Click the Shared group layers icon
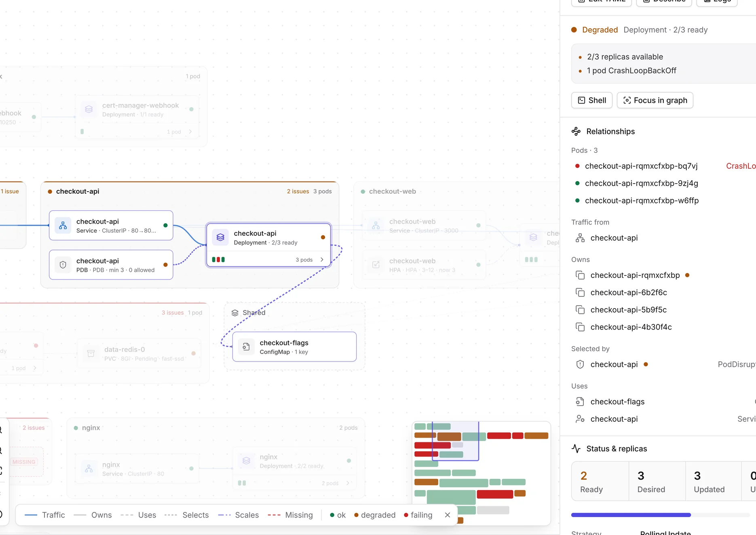Viewport: 756px width, 535px height. 235,313
